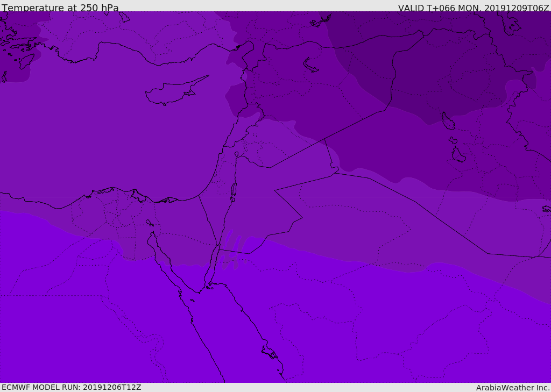
Task: Click the 'VALID T+066 MON. 20191209T06Z' label
Action: [x=474, y=8]
